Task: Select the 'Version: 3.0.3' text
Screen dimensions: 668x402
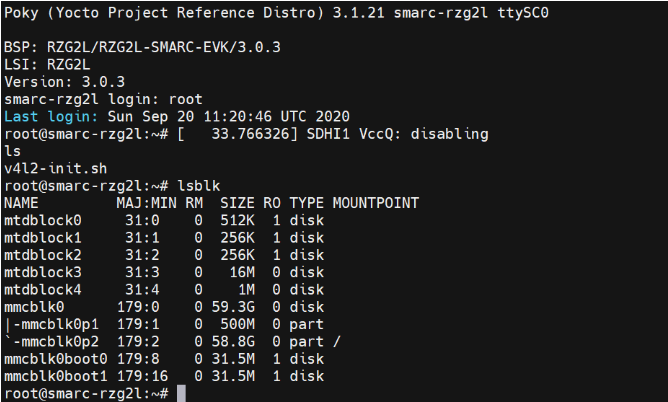Action: click(x=64, y=82)
